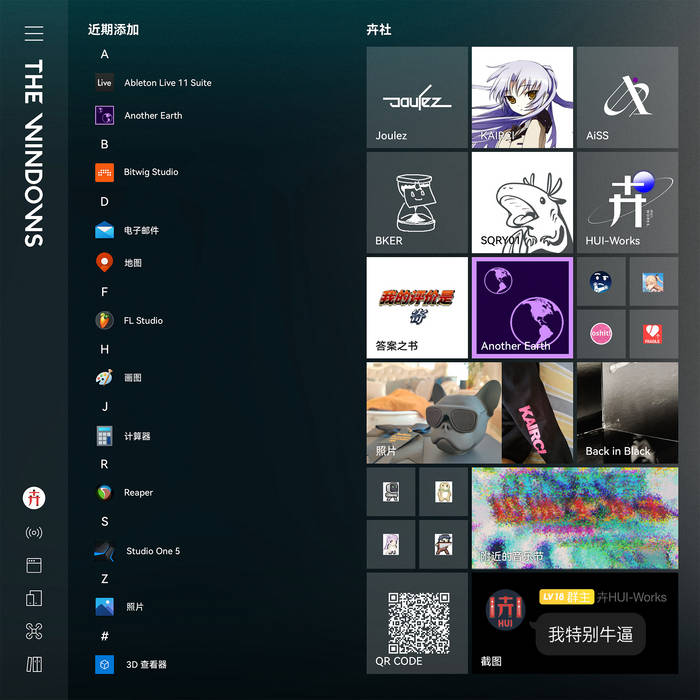Open the 计算器 calculator app
The width and height of the screenshot is (700, 700).
coord(123,436)
